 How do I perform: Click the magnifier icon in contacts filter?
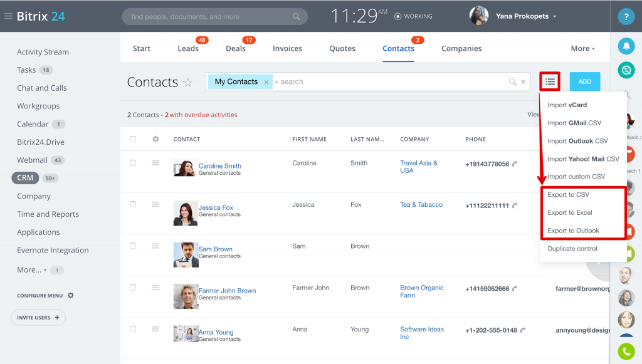click(x=512, y=82)
